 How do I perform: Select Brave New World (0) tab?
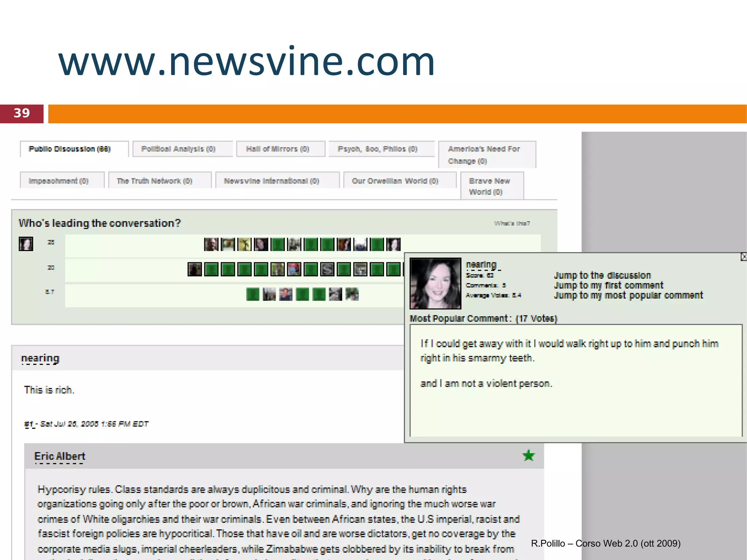tap(492, 186)
